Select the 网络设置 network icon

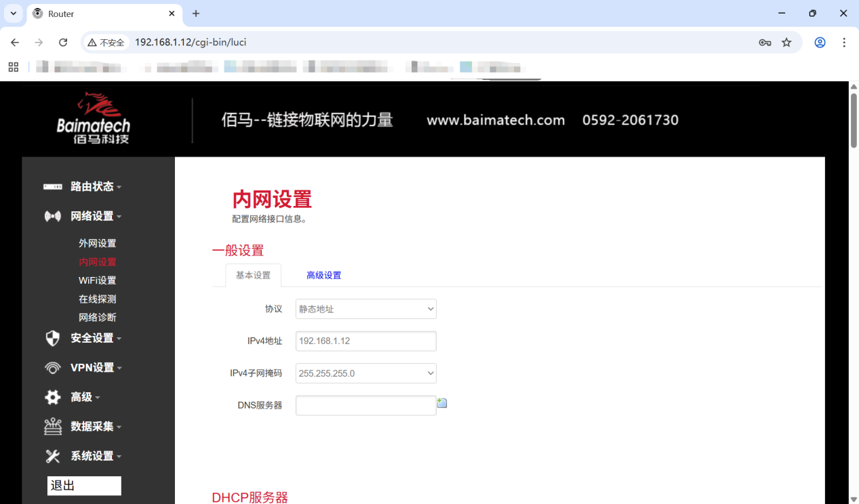(x=52, y=216)
